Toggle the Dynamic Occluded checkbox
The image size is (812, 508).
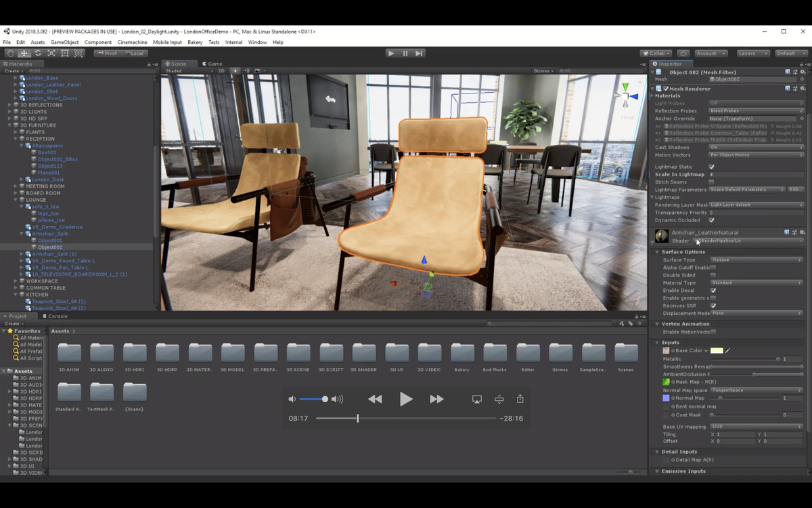point(711,220)
